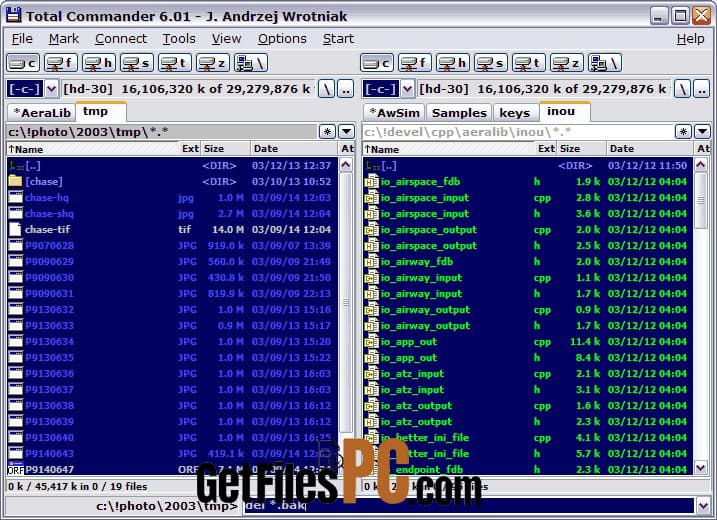Viewport: 717px width, 520px height.
Task: Sort left panel by Name column
Action: point(93,149)
